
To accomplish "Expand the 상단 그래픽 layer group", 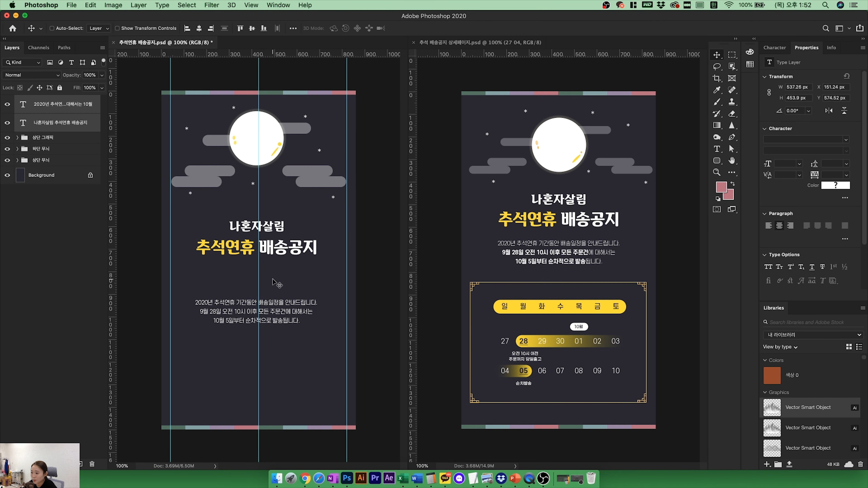I will pos(17,137).
